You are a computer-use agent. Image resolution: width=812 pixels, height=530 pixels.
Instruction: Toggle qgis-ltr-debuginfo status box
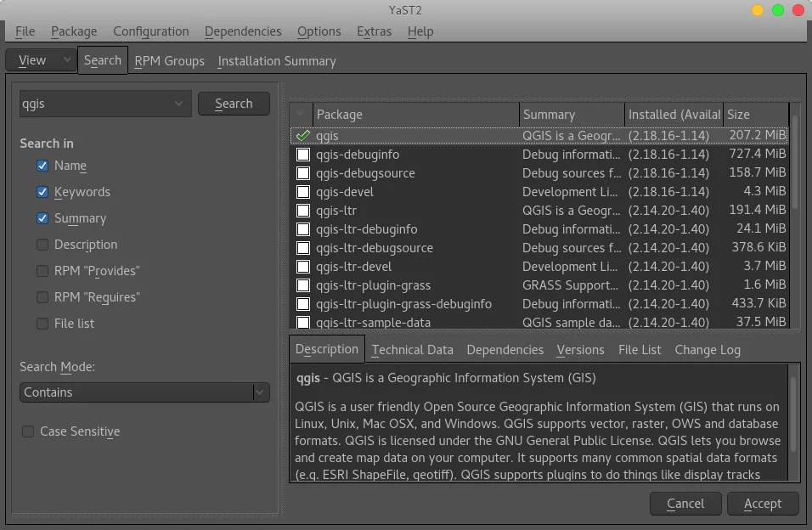[x=303, y=229]
